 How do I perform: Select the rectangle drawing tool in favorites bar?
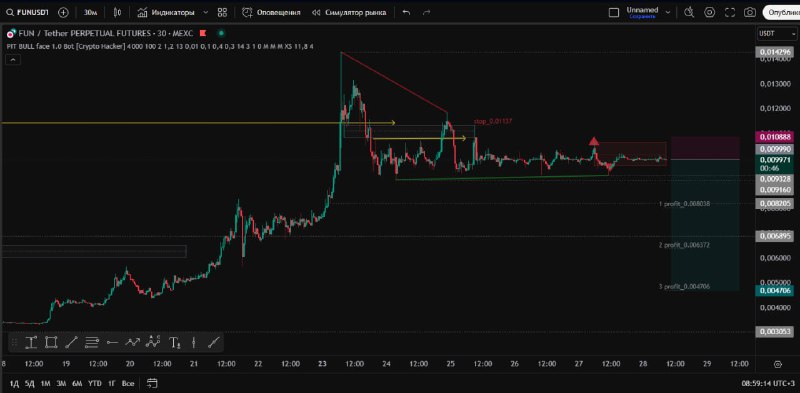click(51, 342)
